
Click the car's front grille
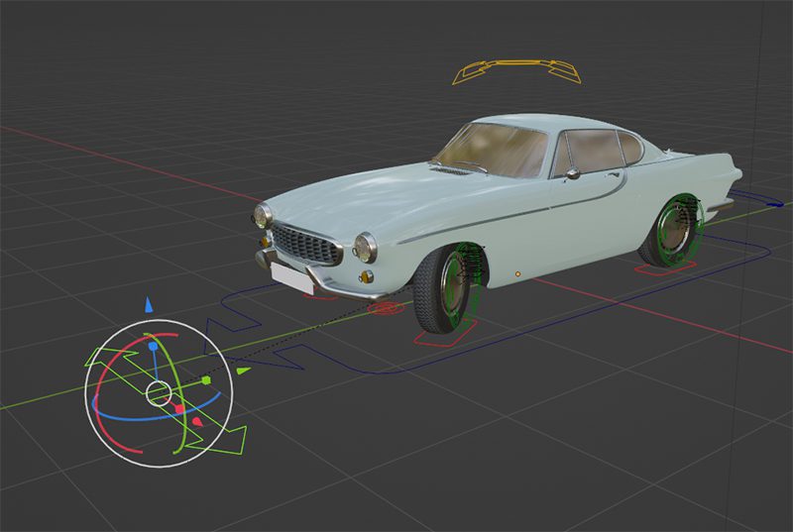[307, 245]
